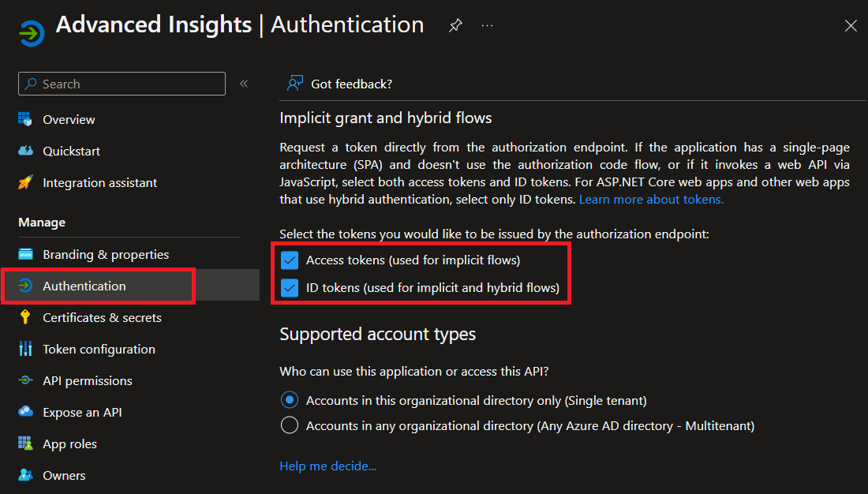
Task: Open Branding & properties menu item
Action: point(105,254)
